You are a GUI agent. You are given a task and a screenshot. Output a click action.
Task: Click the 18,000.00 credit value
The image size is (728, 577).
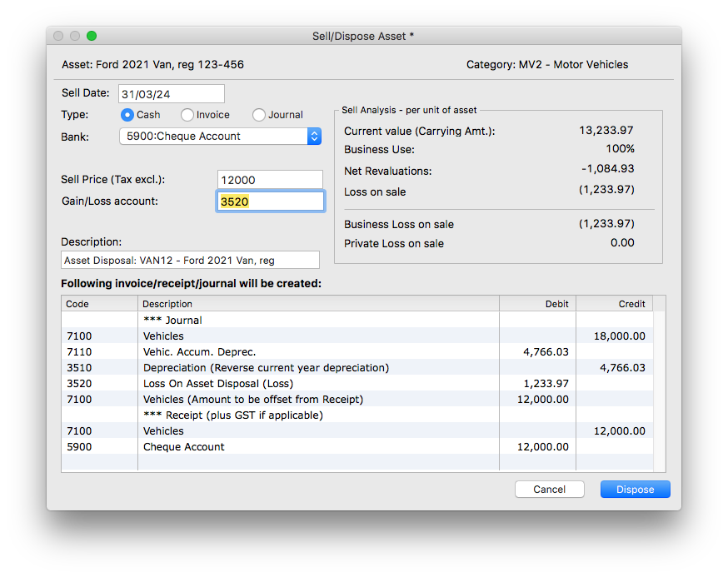pos(620,336)
